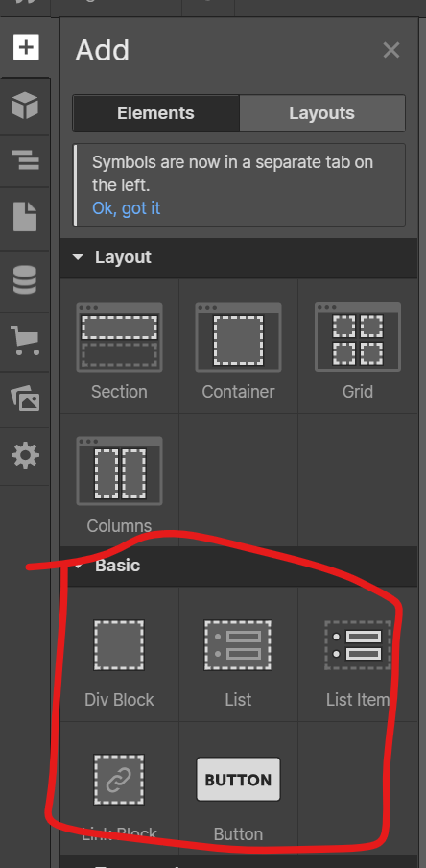The width and height of the screenshot is (426, 868).
Task: Open the Symbols cube icon in sidebar
Action: point(25,106)
